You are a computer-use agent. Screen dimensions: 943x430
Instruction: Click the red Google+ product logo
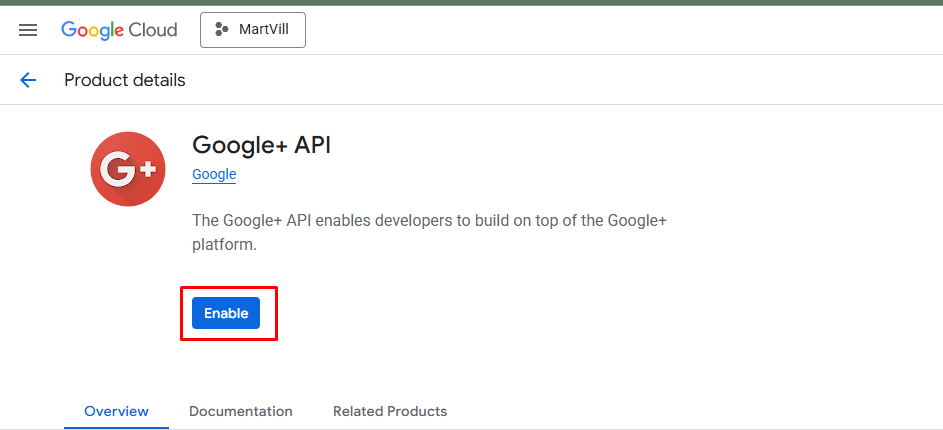pyautogui.click(x=128, y=169)
